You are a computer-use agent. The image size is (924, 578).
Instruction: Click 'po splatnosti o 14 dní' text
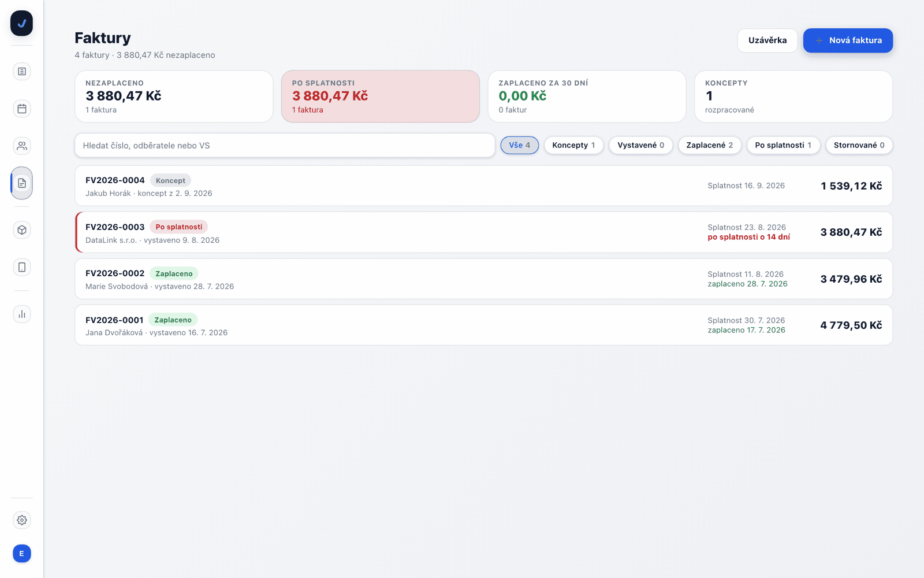(x=749, y=237)
